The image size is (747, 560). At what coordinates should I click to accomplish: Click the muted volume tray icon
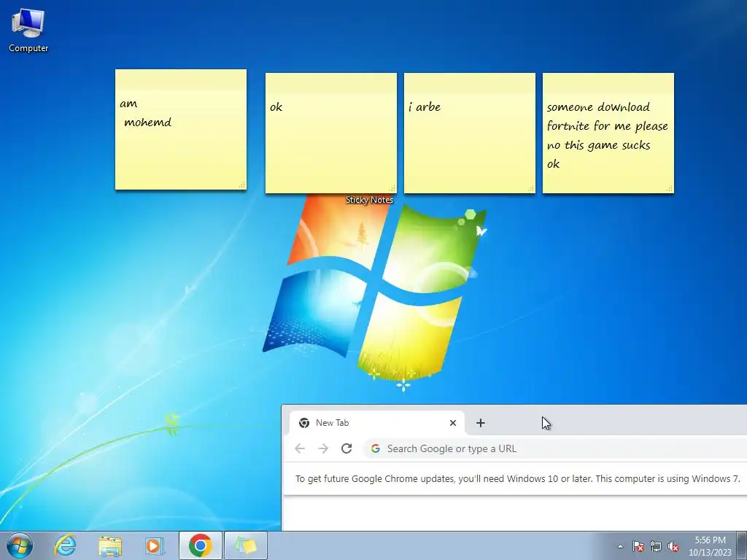(673, 546)
